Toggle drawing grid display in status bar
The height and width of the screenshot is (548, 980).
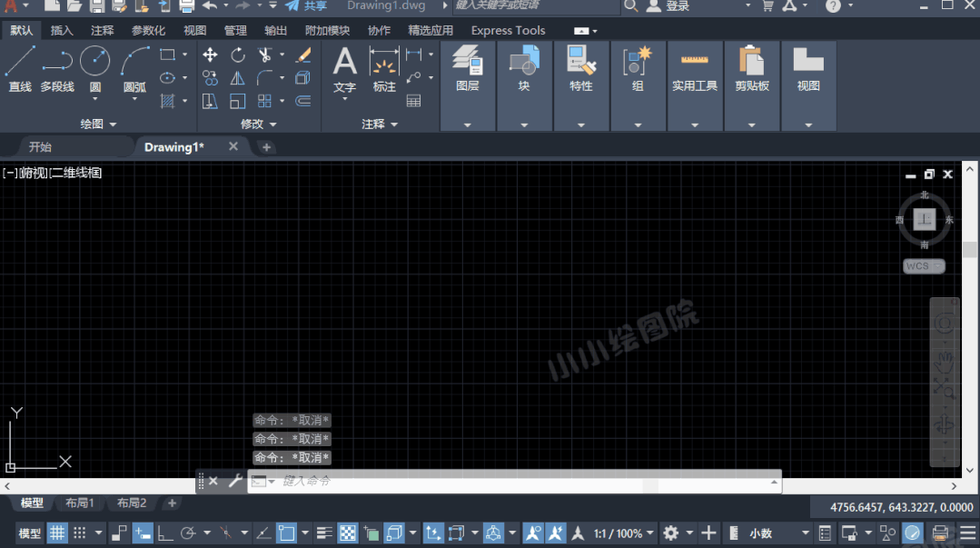[57, 533]
